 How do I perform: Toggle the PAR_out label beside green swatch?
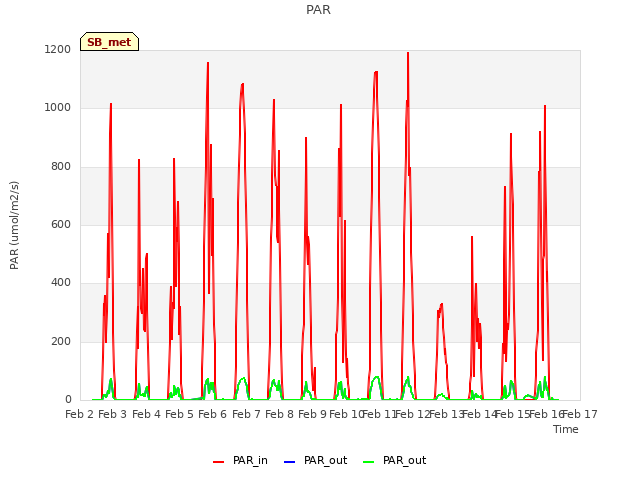tap(404, 460)
